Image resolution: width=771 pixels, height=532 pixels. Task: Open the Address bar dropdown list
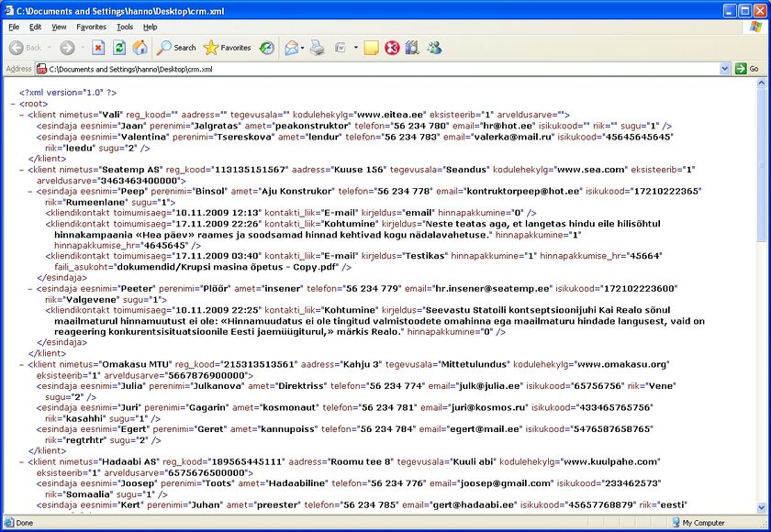tap(724, 70)
